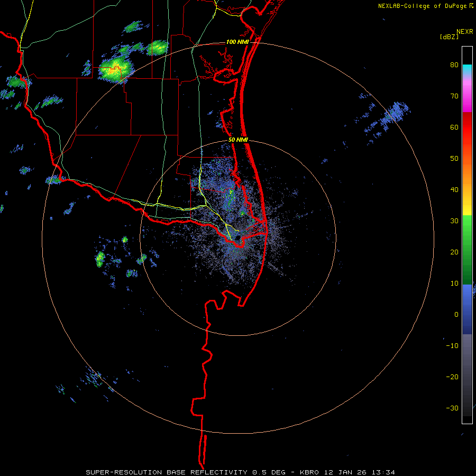
Task: Click the "100 NMI" range ring label
Action: tap(237, 42)
